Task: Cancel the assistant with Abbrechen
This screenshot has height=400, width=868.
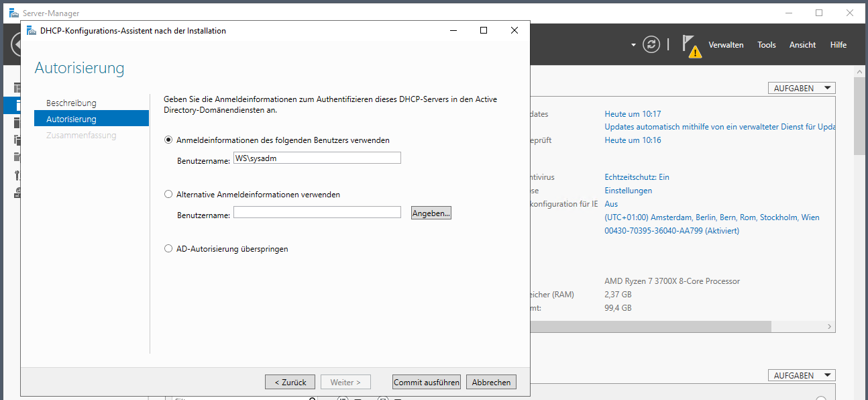Action: pos(491,382)
